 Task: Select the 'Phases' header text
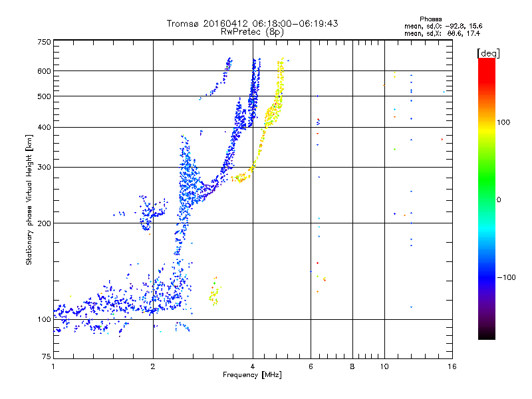pyautogui.click(x=430, y=19)
